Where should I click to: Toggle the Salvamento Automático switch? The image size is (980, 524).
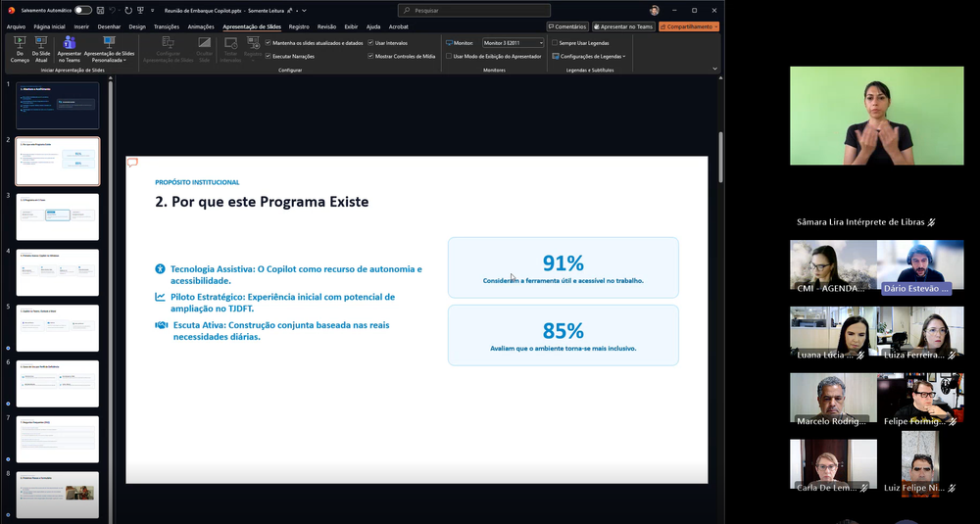pos(82,11)
